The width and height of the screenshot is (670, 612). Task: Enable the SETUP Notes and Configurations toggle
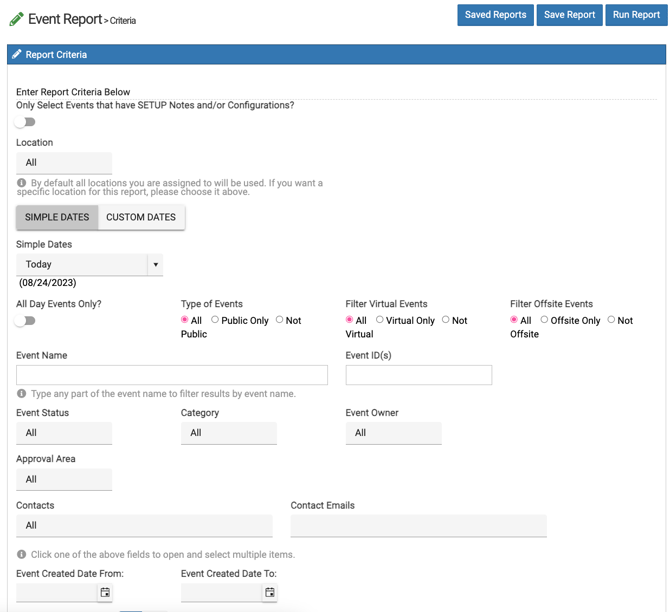[25, 122]
